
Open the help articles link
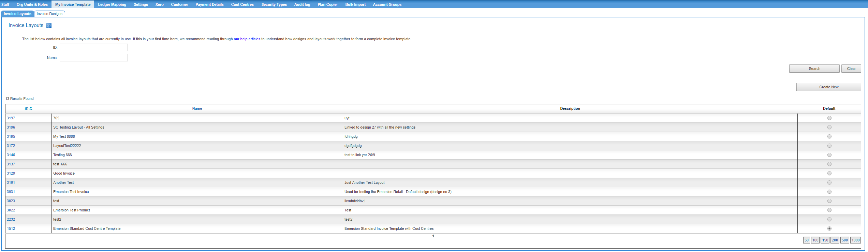click(x=247, y=39)
